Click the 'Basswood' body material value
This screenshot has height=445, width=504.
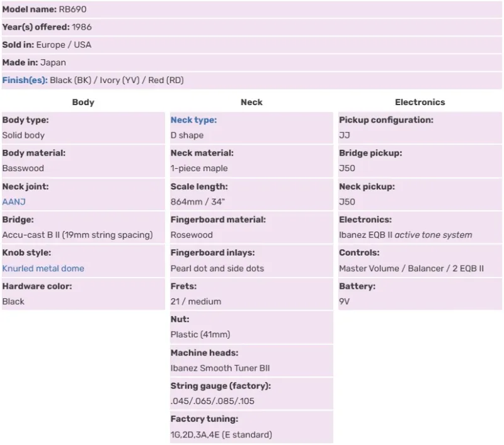23,168
